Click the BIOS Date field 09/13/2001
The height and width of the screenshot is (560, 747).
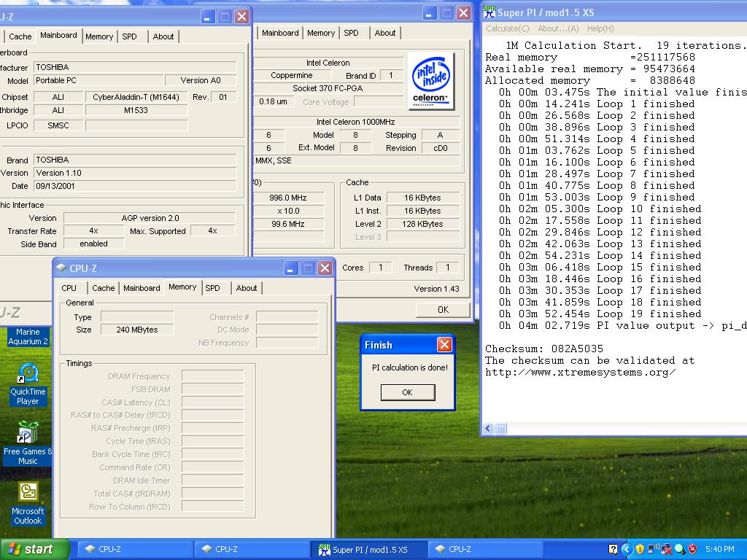point(135,186)
